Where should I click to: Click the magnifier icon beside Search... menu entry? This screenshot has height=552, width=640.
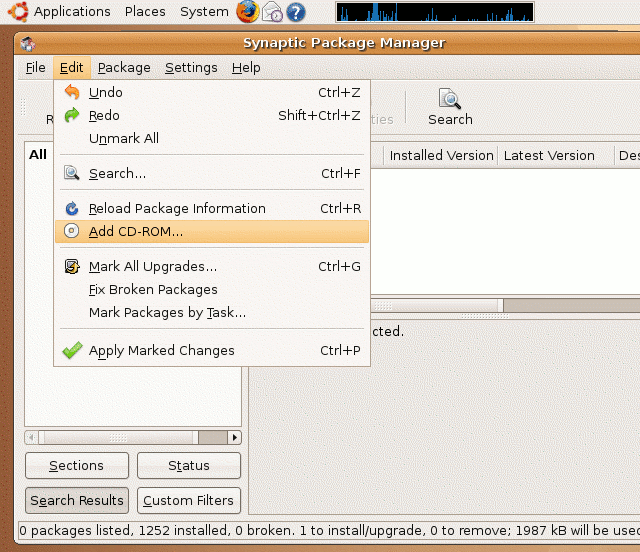pos(72,173)
